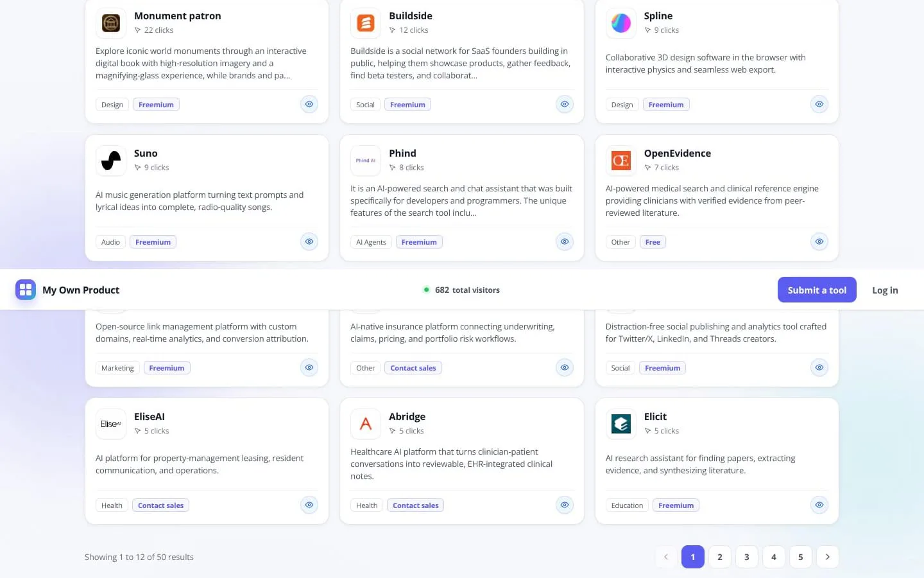Image resolution: width=924 pixels, height=578 pixels.
Task: Preview Suno via eye icon
Action: point(309,241)
